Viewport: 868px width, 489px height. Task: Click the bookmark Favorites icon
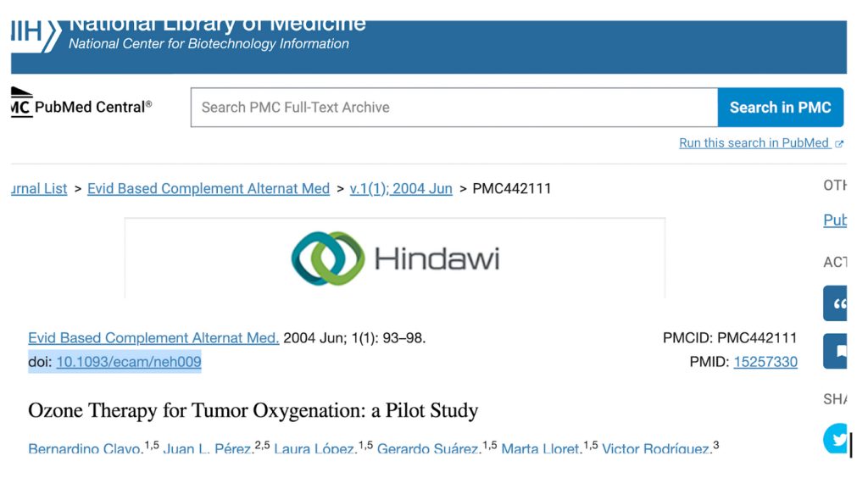pyautogui.click(x=836, y=351)
